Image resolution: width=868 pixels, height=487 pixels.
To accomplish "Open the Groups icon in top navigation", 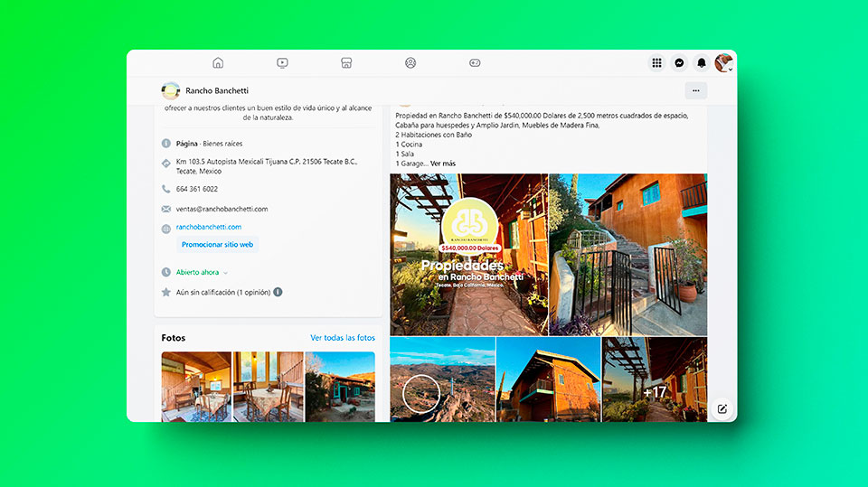I will (410, 63).
